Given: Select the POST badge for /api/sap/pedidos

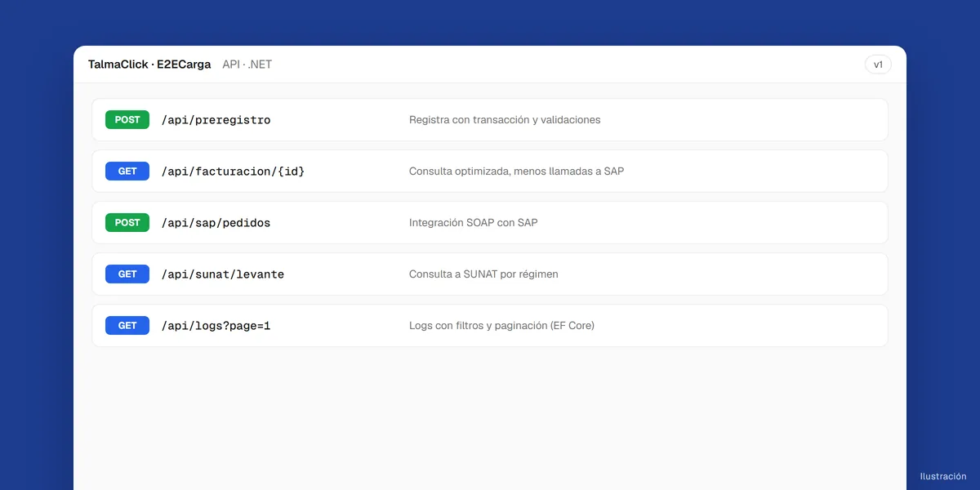Looking at the screenshot, I should (x=127, y=223).
